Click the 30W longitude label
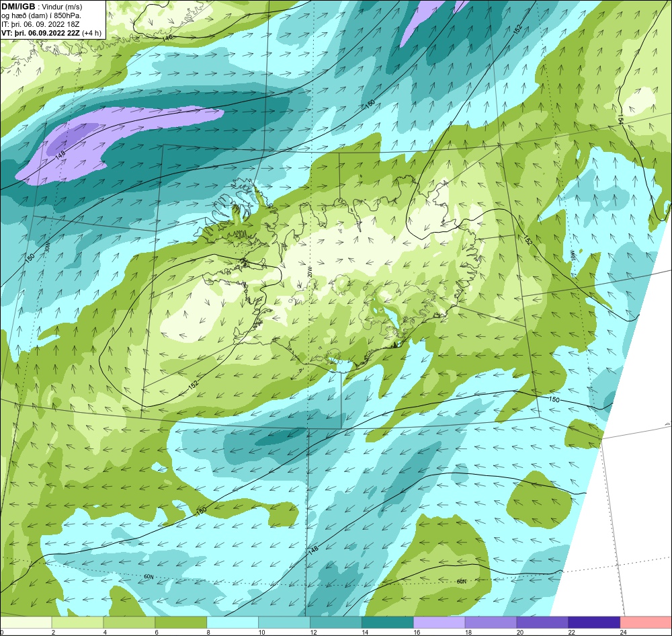The image size is (672, 636). (47, 247)
